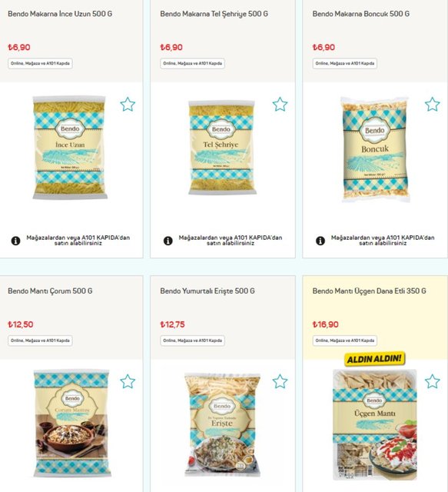The image size is (448, 492).
Task: Click info icon under İnce Uzun pasta
Action: point(15,241)
